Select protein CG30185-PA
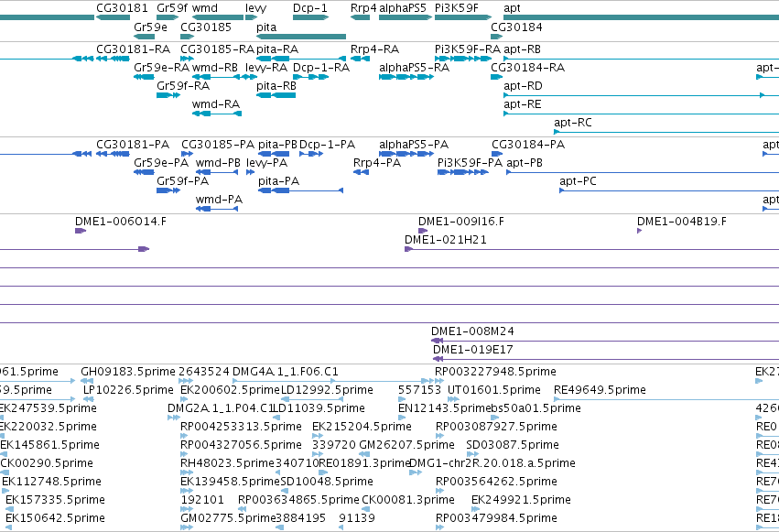The height and width of the screenshot is (532, 779). click(x=218, y=145)
